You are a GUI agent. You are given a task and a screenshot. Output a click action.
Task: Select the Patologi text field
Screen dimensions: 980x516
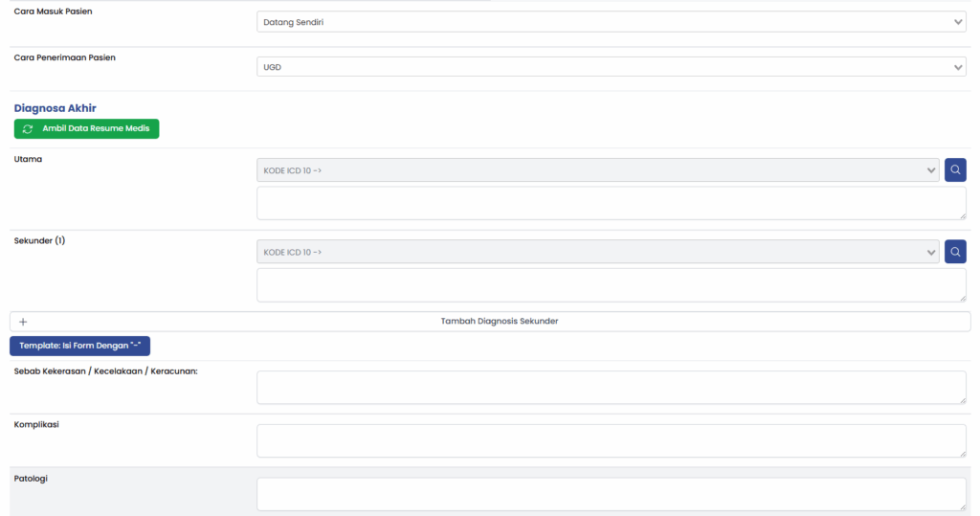point(611,494)
